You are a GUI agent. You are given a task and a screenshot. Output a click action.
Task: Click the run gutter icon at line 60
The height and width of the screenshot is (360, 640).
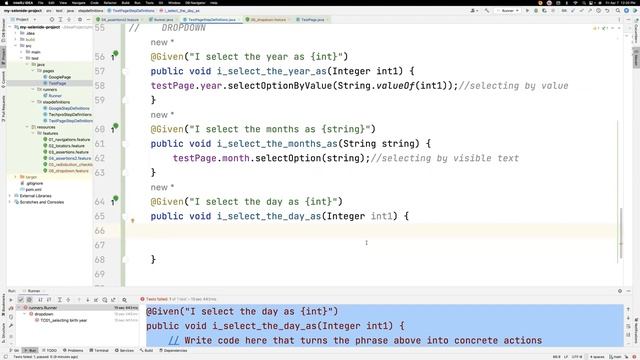pyautogui.click(x=114, y=129)
